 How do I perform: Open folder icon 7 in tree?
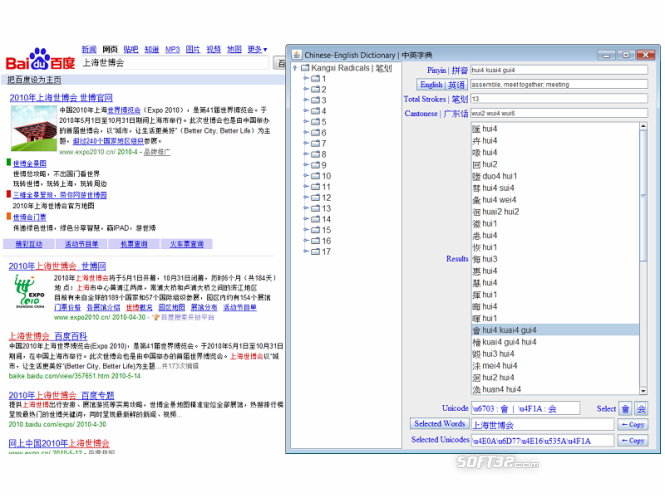(x=315, y=143)
